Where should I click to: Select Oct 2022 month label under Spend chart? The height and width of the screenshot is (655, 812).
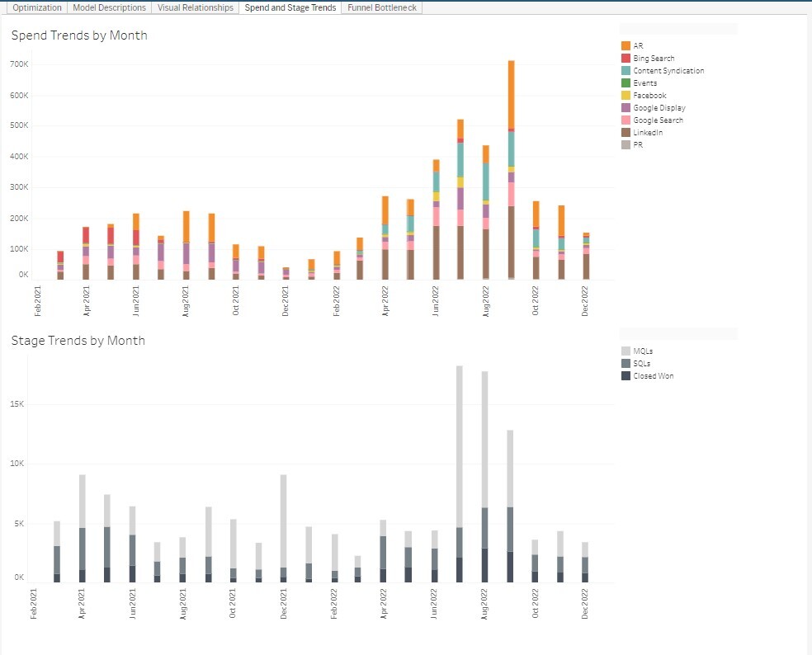[x=535, y=301]
